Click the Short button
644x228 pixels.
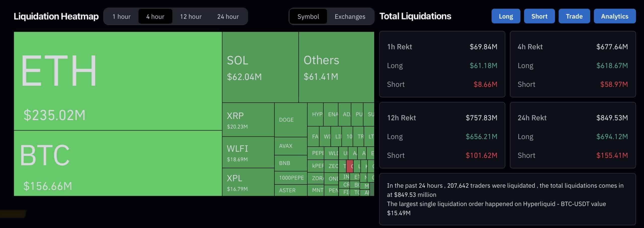pyautogui.click(x=539, y=16)
